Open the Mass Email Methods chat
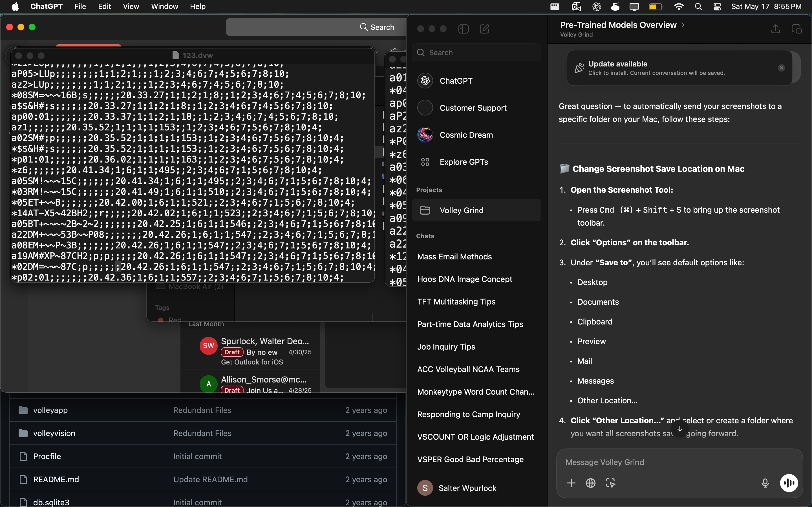This screenshot has height=507, width=812. [454, 257]
